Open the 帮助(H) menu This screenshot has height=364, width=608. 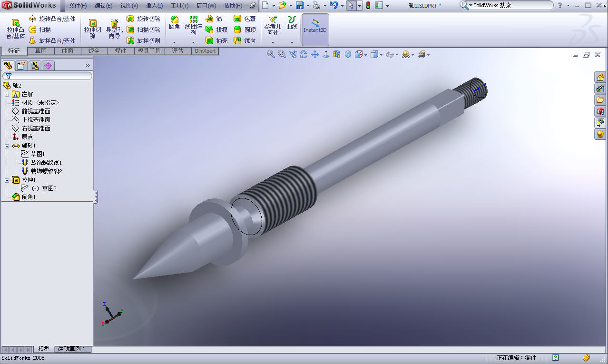233,6
